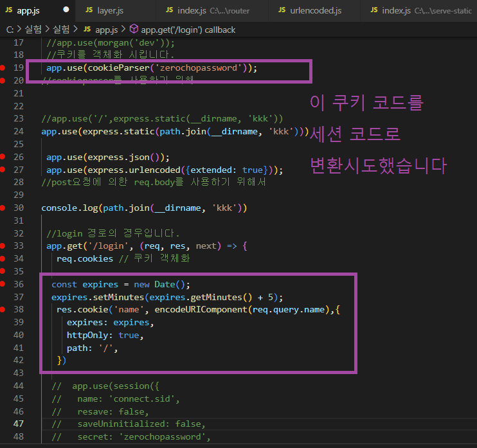
Task: Toggle the breakpoint on line 26
Action: point(3,157)
